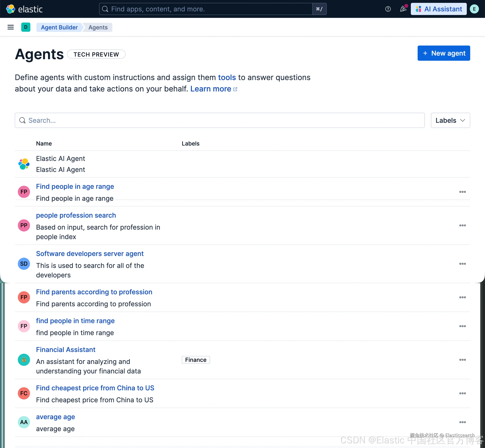
Task: Open actions for people profession search
Action: click(462, 225)
